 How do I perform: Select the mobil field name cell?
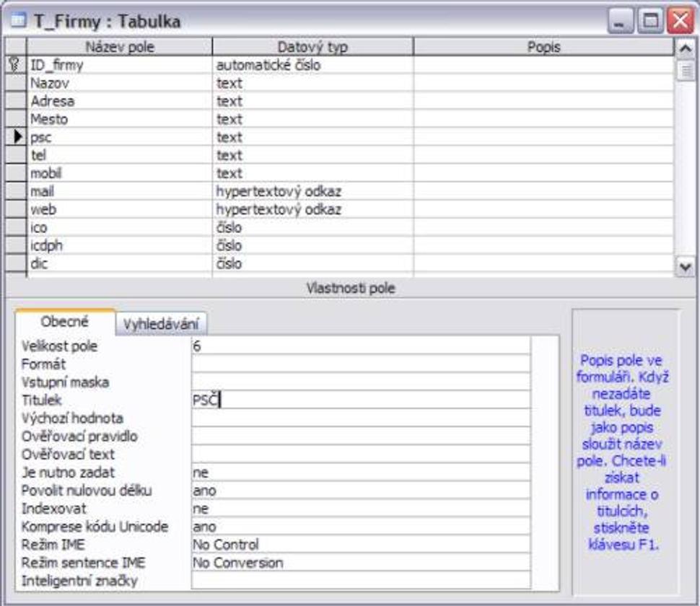120,173
